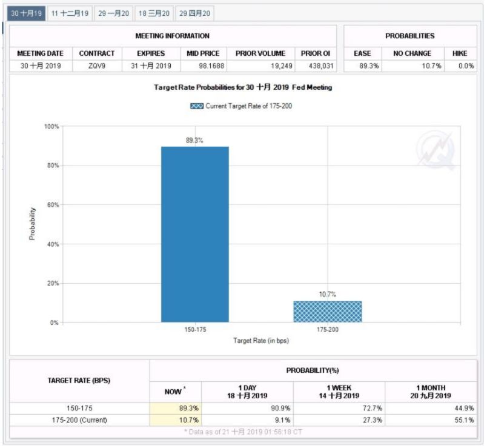Click the hatched legend swatch for Current Target Rate
Viewport: 487px width, 448px height.
pyautogui.click(x=197, y=106)
